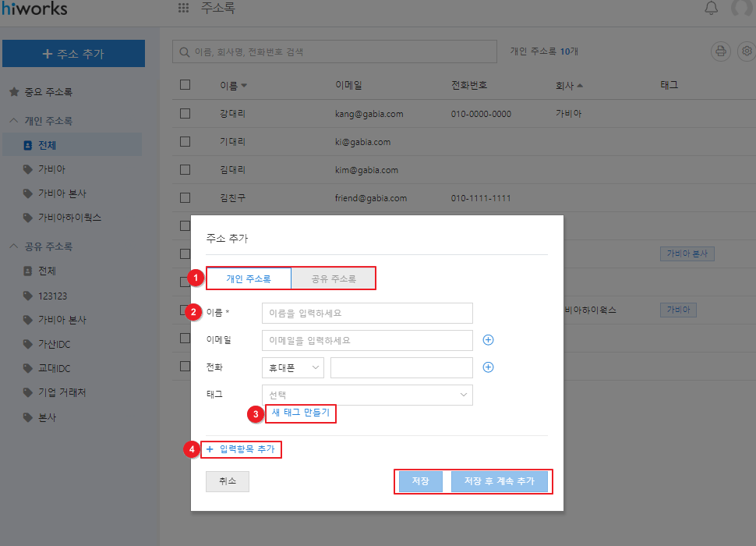Image resolution: width=756 pixels, height=546 pixels.
Task: Open the 태그 선택 dropdown
Action: [367, 395]
